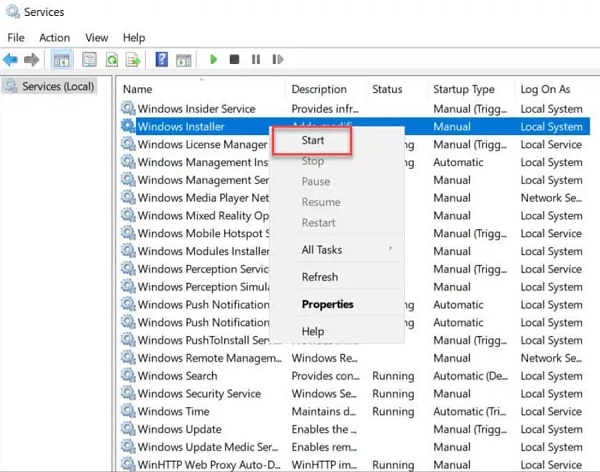Select the Windows Security Service row
The height and width of the screenshot is (472, 600).
click(x=354, y=394)
